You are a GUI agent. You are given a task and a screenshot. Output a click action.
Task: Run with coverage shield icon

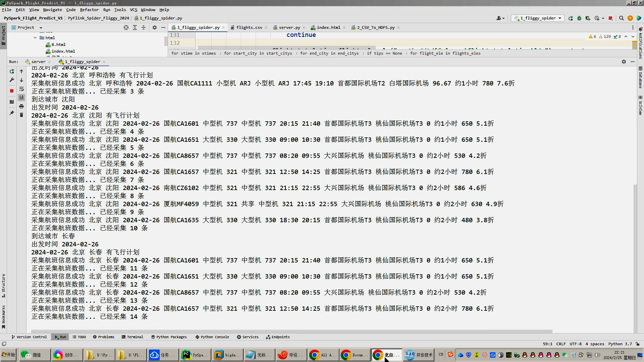coord(588,18)
